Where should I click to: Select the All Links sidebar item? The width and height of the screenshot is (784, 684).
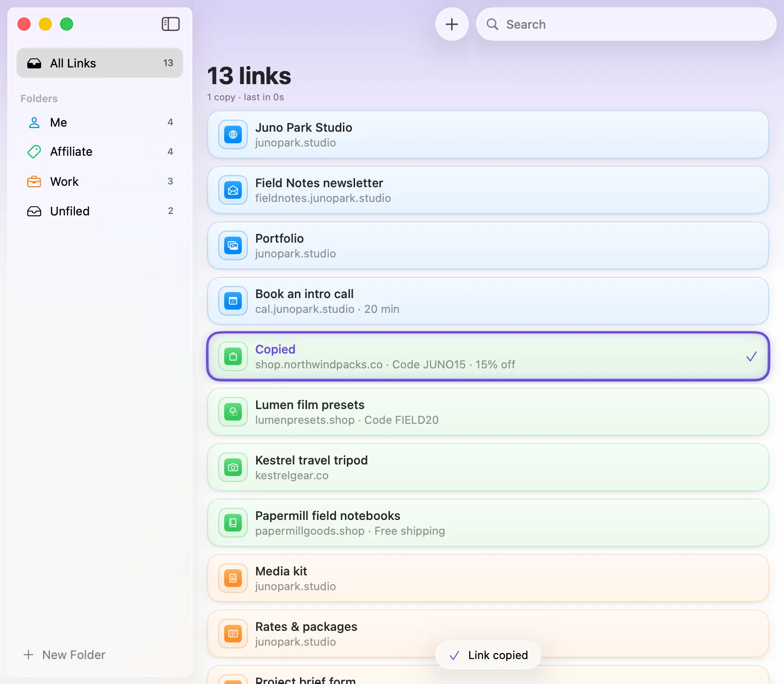click(x=100, y=63)
